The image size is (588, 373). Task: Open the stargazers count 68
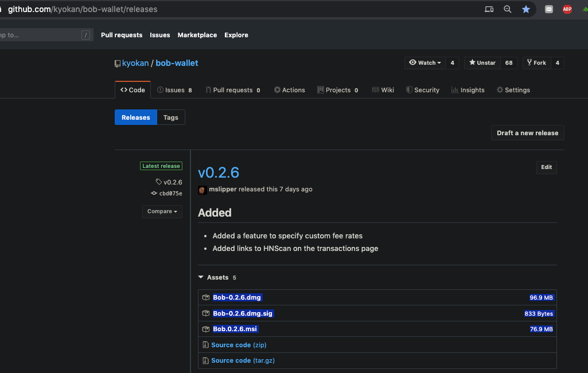(509, 63)
